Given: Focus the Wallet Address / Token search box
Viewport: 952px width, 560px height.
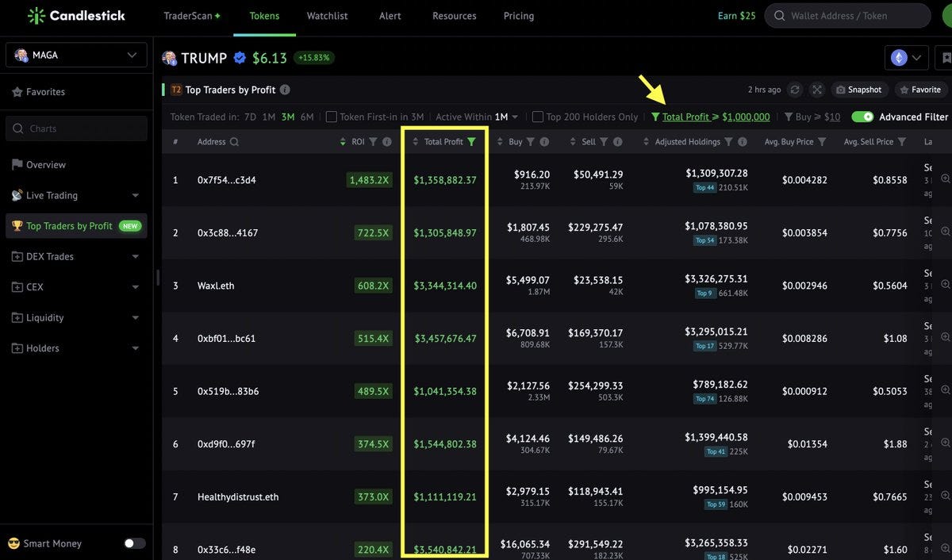Looking at the screenshot, I should click(x=847, y=16).
